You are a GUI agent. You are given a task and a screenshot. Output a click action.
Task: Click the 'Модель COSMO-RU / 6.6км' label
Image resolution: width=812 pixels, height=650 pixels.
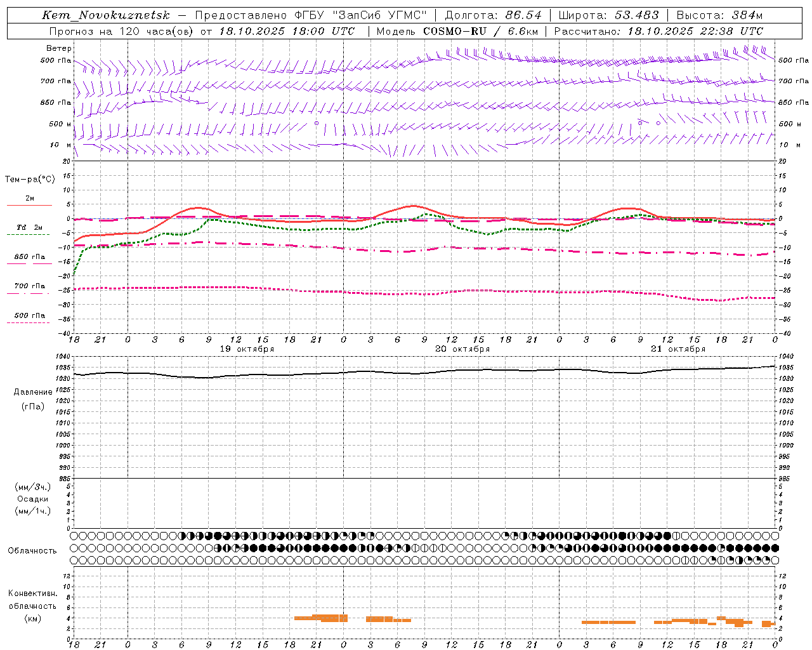[457, 31]
